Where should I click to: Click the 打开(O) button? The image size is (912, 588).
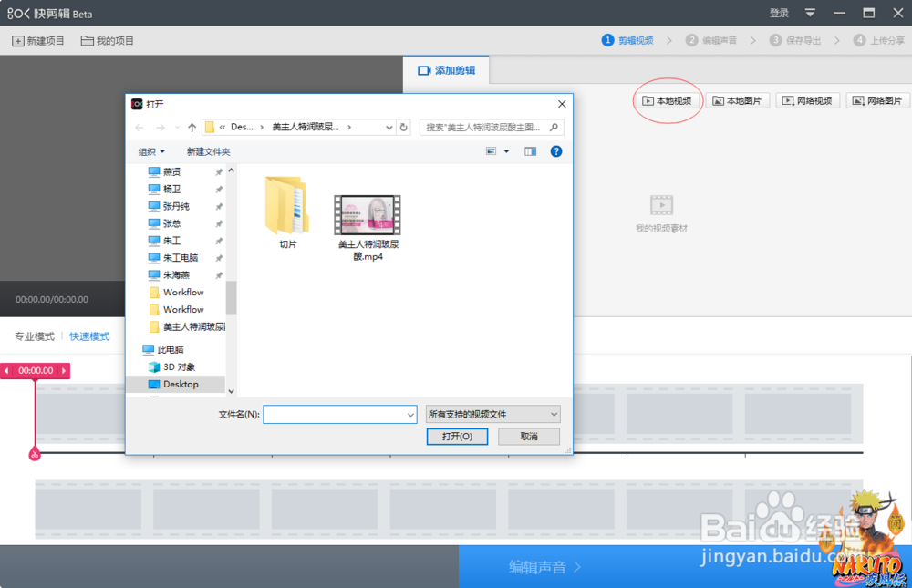[x=457, y=436]
